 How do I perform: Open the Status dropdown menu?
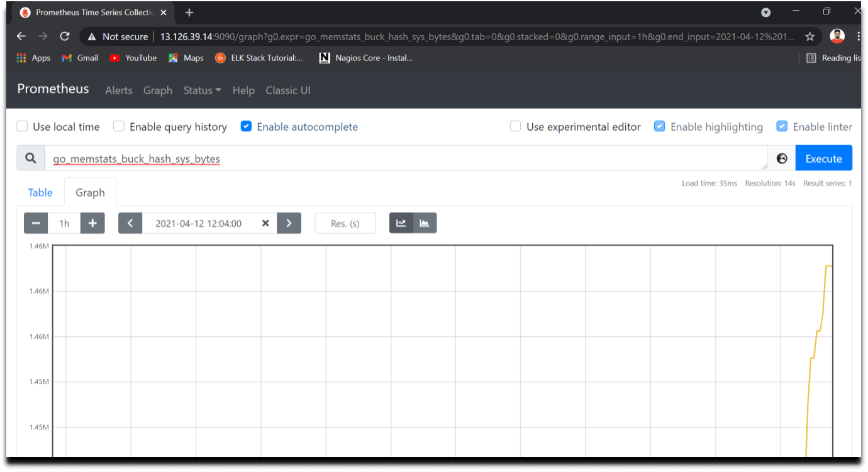click(202, 90)
